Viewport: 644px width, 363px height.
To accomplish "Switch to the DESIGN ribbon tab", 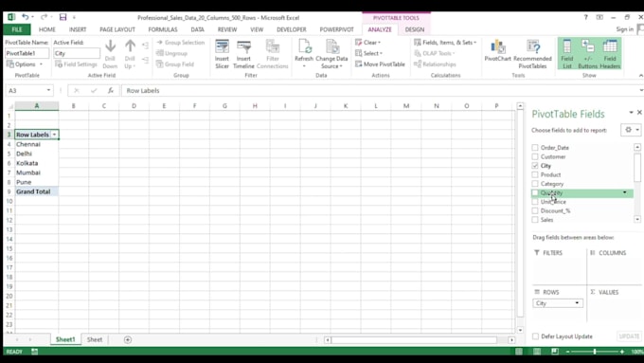I will 415,29.
